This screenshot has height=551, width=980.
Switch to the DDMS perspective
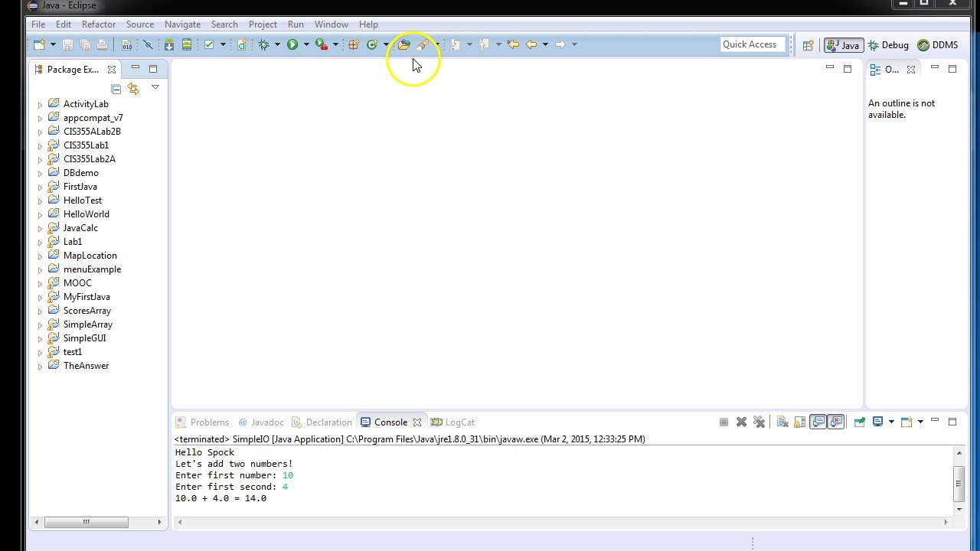938,45
